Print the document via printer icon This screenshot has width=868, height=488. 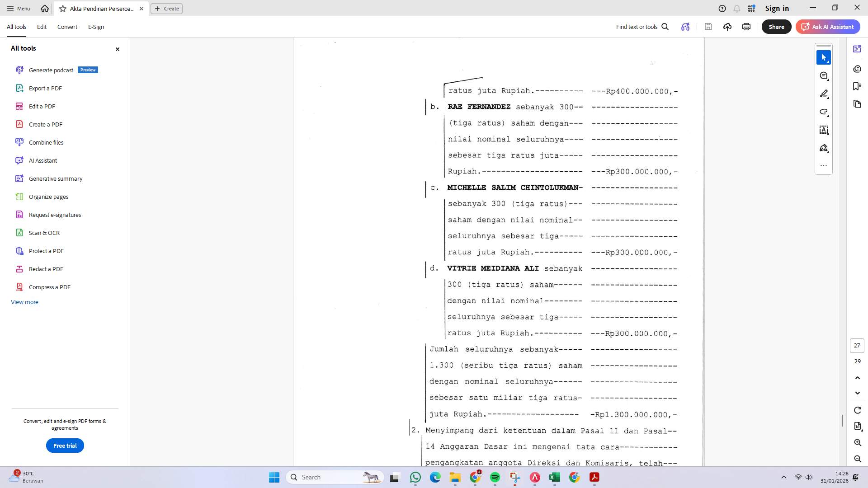point(746,27)
